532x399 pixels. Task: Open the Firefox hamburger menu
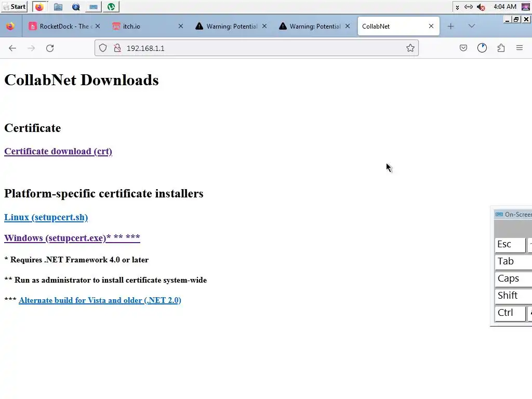click(x=520, y=48)
